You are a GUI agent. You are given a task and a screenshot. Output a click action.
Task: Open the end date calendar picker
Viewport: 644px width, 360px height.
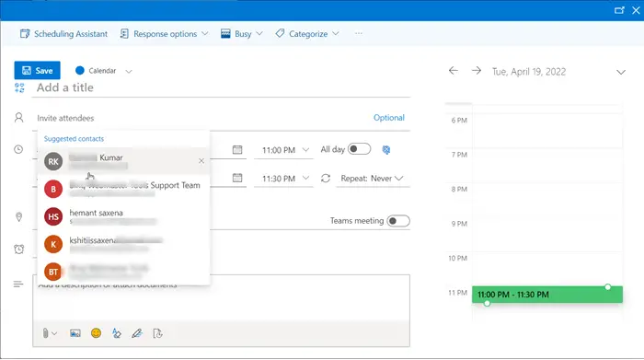coord(237,178)
